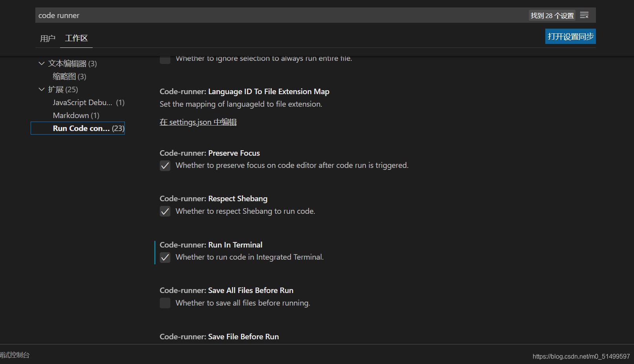Click the 打开设置同步 button
The image size is (634, 364).
click(x=570, y=36)
